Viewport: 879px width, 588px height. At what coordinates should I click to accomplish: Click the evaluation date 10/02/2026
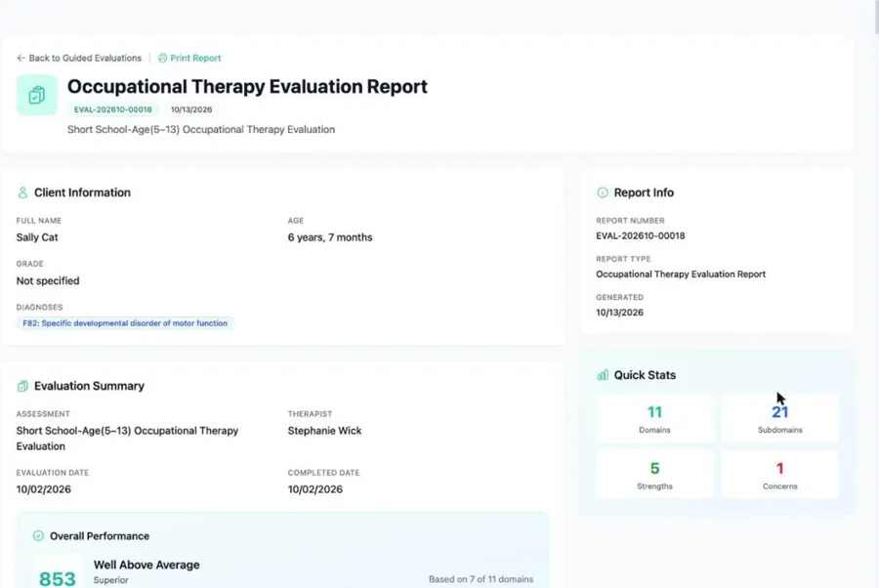point(44,489)
